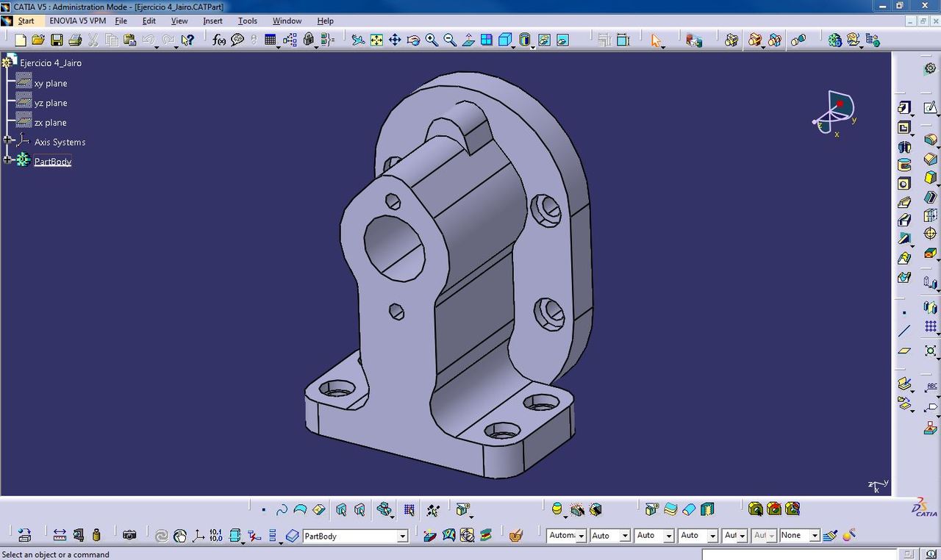This screenshot has width=941, height=560.
Task: Open the Formula f(x) tool
Action: (219, 40)
